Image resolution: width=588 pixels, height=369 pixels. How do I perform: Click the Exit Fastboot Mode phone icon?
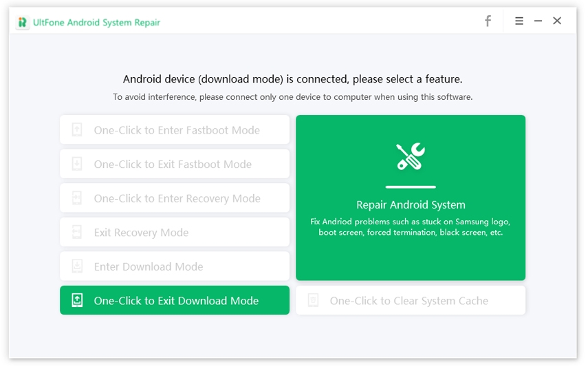[78, 164]
